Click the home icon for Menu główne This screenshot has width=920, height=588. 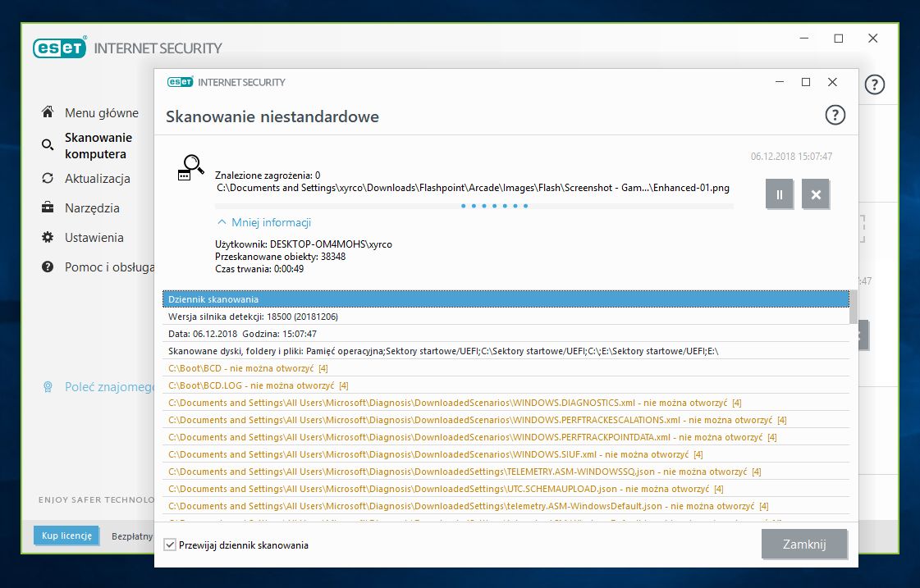[48, 112]
